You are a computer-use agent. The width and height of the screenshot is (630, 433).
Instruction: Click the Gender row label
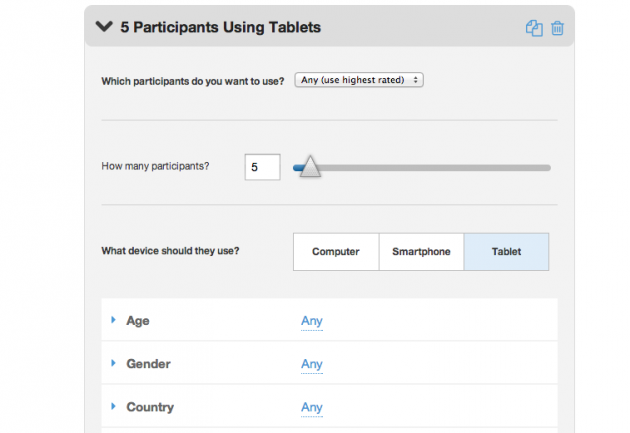pyautogui.click(x=148, y=364)
